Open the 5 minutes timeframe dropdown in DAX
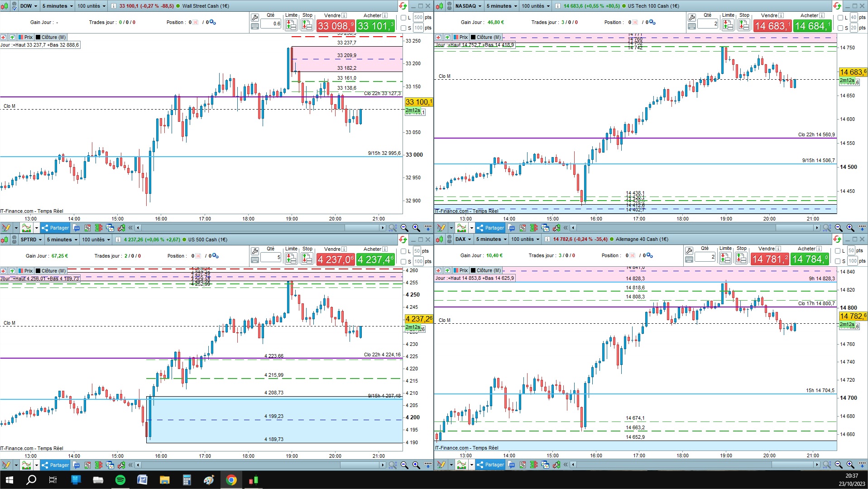This screenshot has height=489, width=868. click(492, 239)
